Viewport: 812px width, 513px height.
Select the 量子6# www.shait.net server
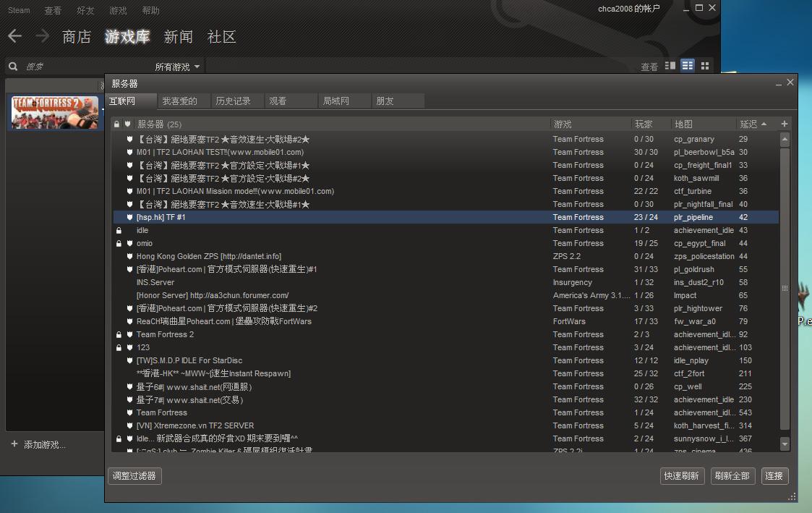tap(445, 386)
